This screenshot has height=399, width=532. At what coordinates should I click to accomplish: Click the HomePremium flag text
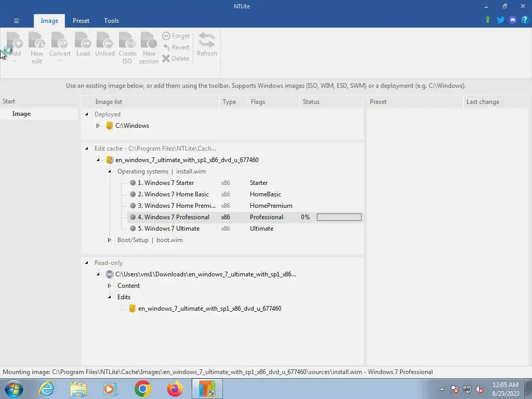[271, 206]
